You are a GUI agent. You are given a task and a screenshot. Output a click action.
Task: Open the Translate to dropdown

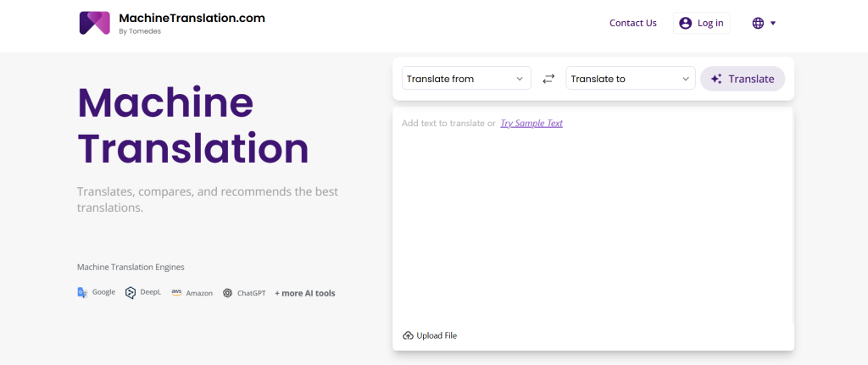coord(631,79)
